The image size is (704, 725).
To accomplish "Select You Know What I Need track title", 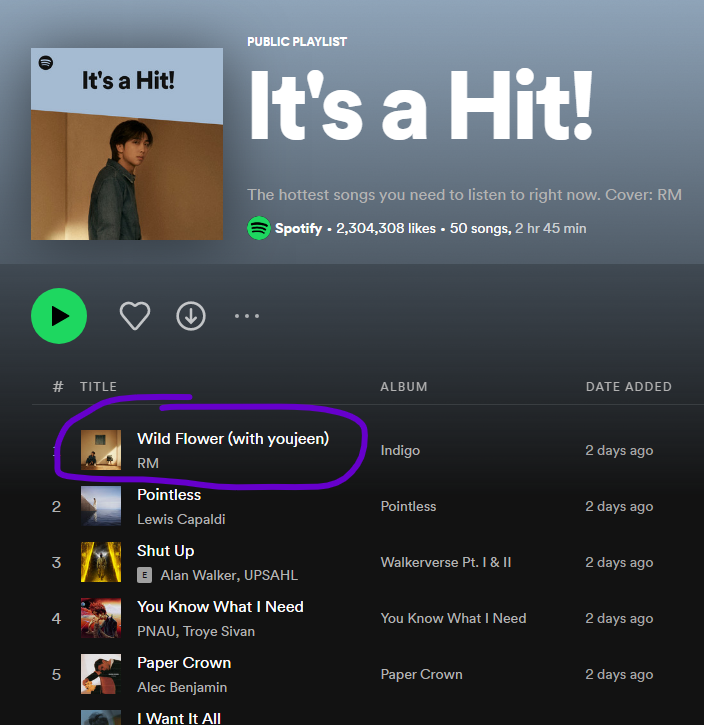I will [x=220, y=607].
